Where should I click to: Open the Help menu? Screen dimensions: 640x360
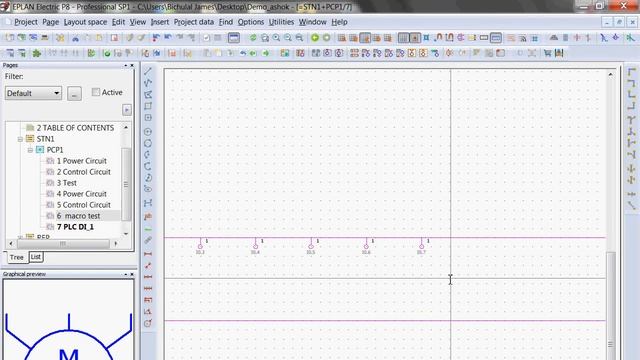click(x=339, y=22)
